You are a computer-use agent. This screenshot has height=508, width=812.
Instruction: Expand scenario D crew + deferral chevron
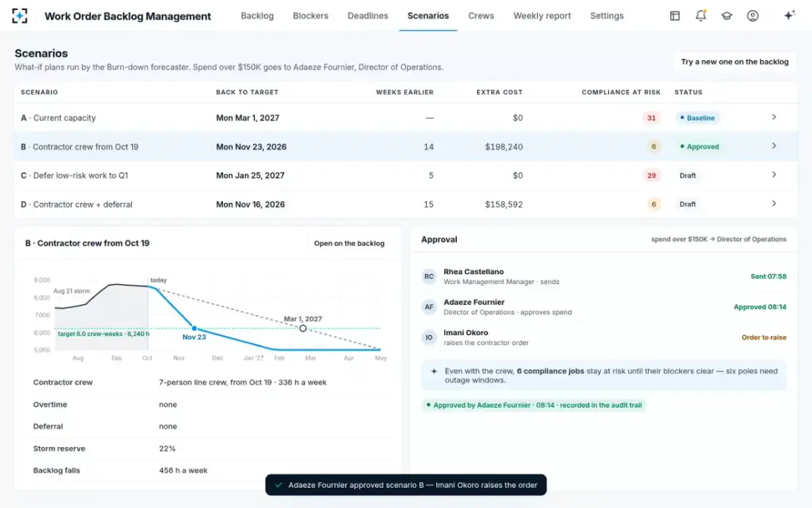[x=774, y=203]
